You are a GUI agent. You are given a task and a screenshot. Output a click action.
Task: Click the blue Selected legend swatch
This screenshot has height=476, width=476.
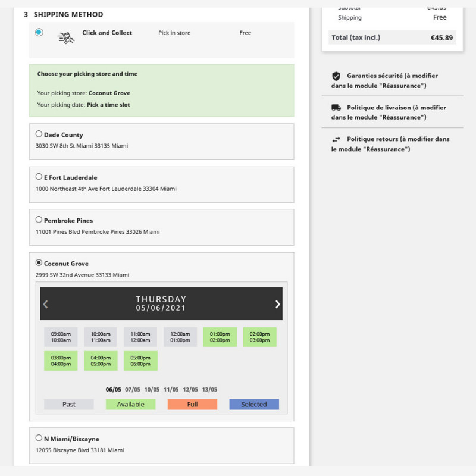[x=254, y=405]
